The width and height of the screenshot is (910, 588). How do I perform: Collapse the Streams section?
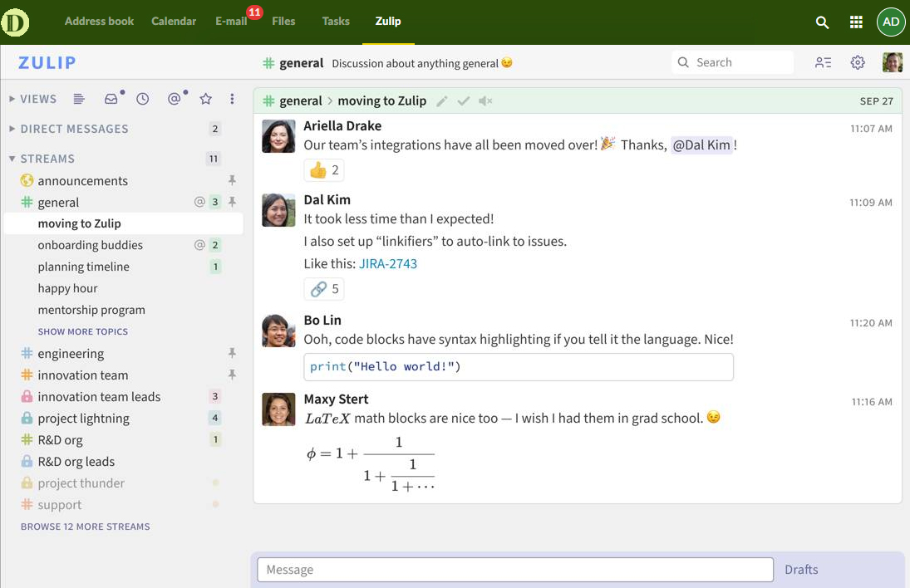(x=12, y=159)
